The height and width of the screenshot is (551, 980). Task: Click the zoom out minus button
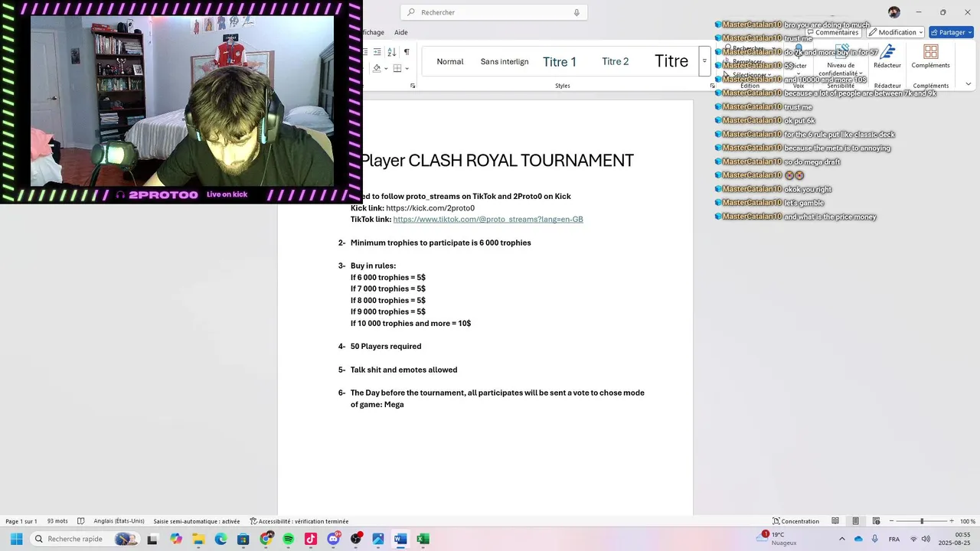click(891, 521)
